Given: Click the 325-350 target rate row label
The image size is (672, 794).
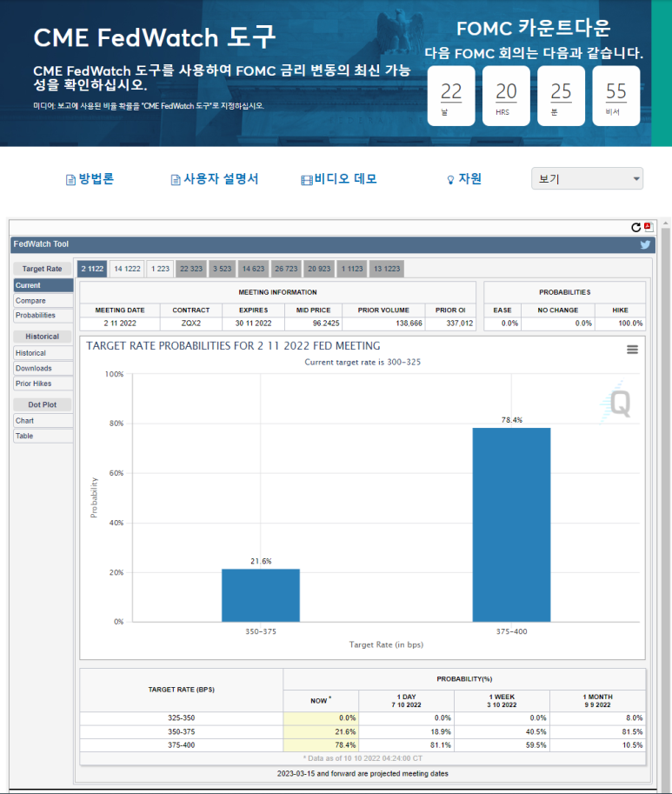Looking at the screenshot, I should pyautogui.click(x=181, y=718).
